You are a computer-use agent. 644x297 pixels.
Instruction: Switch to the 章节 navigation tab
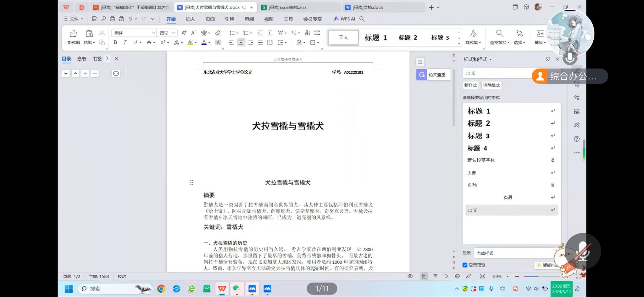tap(82, 59)
